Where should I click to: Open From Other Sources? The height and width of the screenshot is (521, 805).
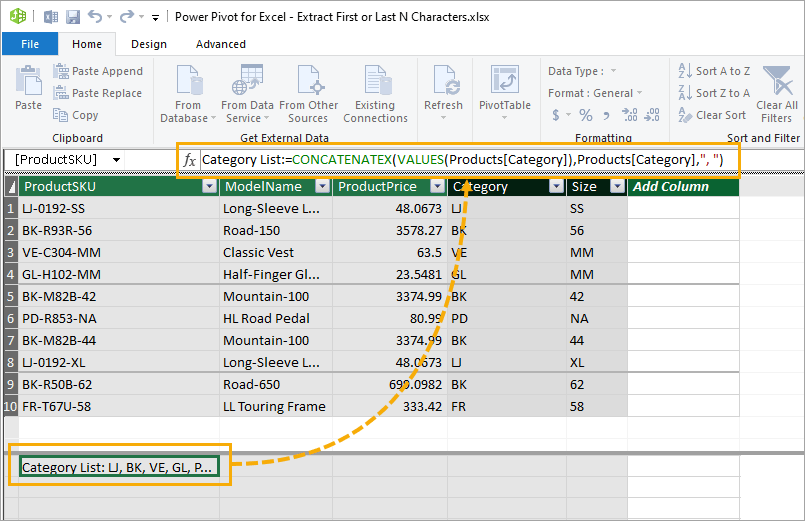[308, 94]
